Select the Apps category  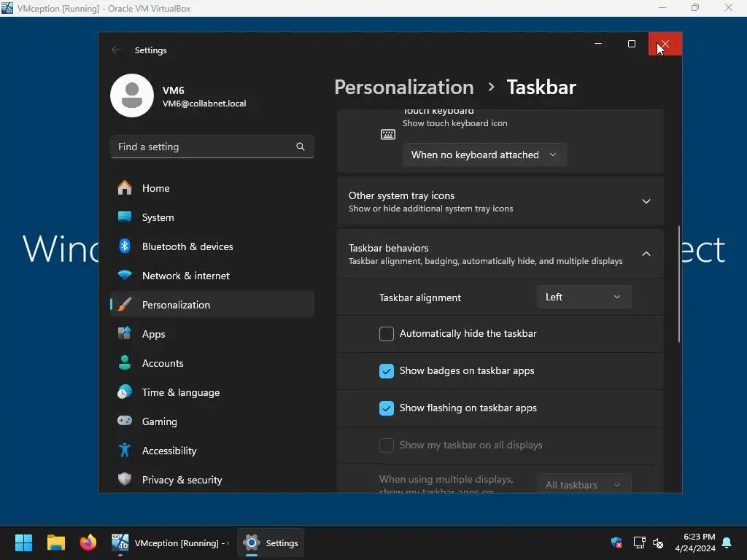pos(212,334)
